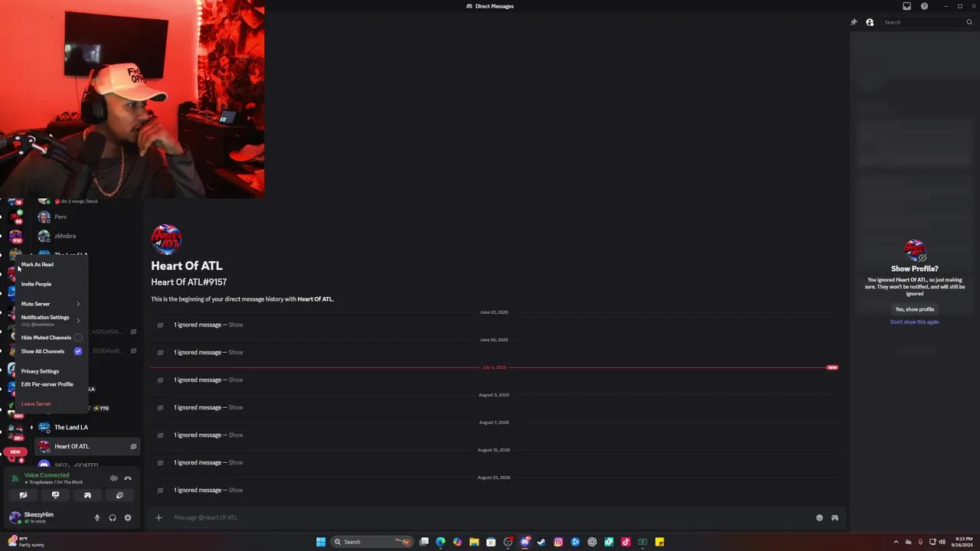Open the Discord help icon
Image resolution: width=980 pixels, height=551 pixels.
tap(924, 6)
